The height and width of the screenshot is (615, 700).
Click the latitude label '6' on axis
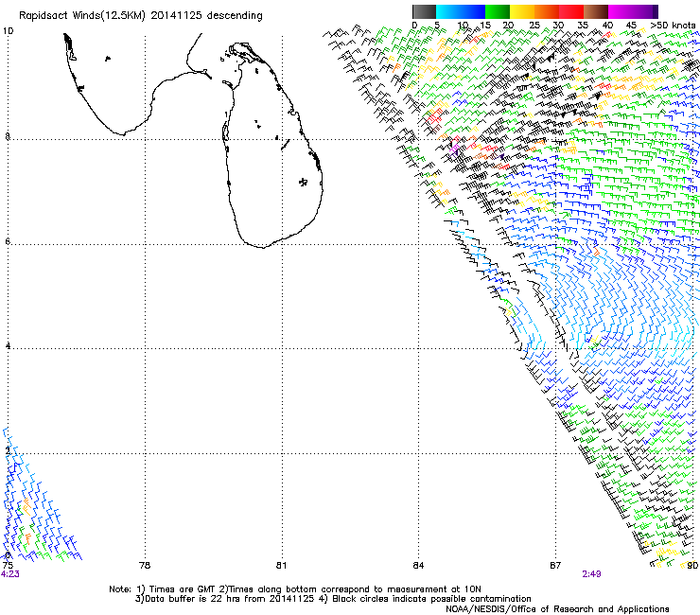click(x=8, y=241)
